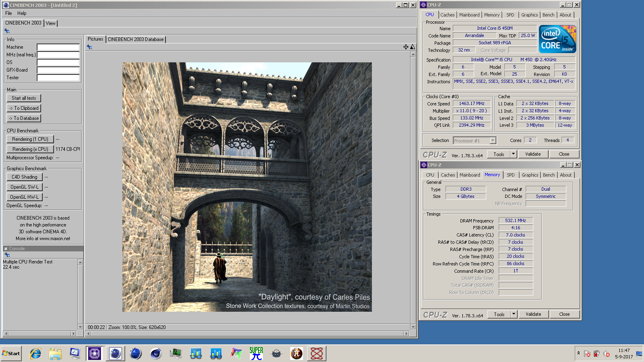Open the computer checklist taskbar icon

pos(75,354)
